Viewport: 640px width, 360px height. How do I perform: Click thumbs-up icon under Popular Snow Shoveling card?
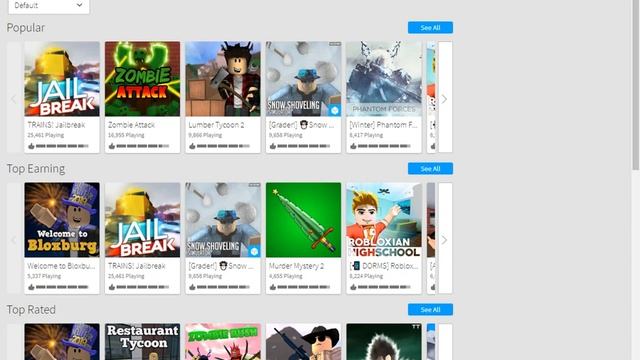pyautogui.click(x=273, y=146)
